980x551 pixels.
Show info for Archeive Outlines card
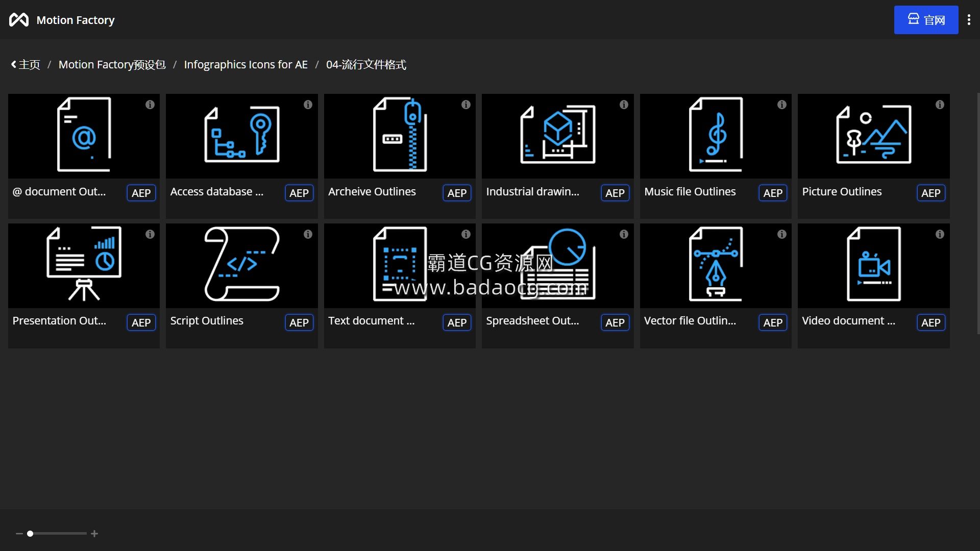(x=465, y=105)
